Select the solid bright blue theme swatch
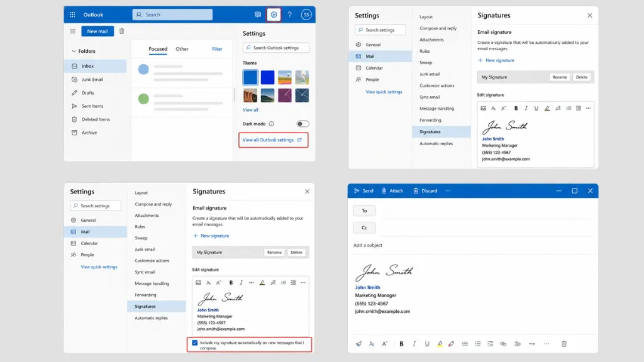This screenshot has height=362, width=644. pyautogui.click(x=267, y=77)
